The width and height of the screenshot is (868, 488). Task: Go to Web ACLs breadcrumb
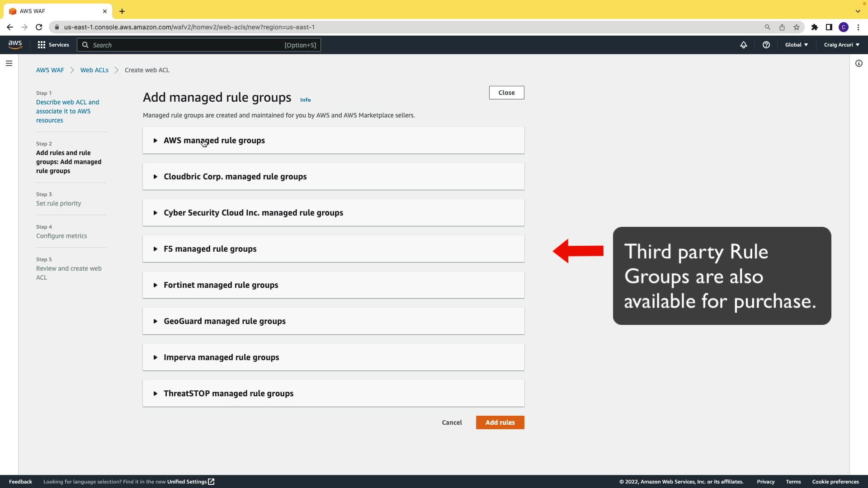pyautogui.click(x=94, y=70)
